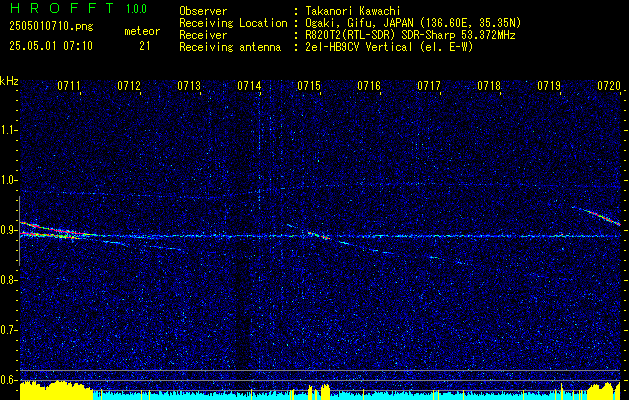Click the meteor count value 21
Viewport: 629px width, 400px height.
point(145,46)
